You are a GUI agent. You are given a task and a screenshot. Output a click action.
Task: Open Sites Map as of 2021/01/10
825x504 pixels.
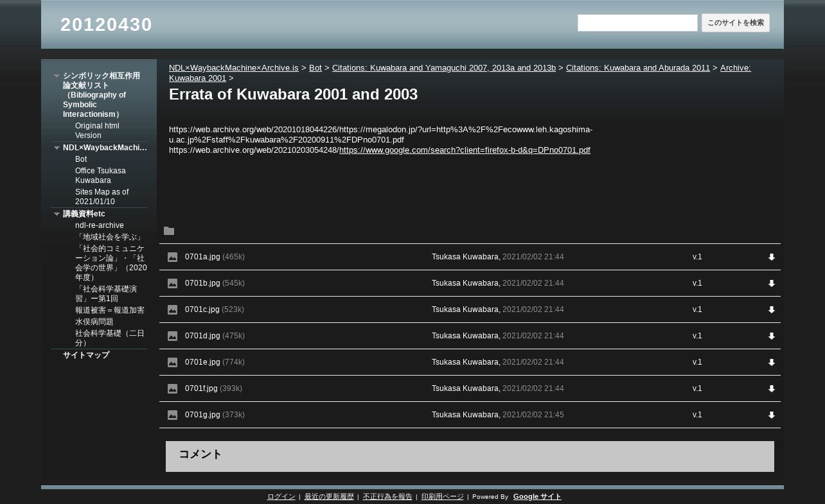pos(102,196)
